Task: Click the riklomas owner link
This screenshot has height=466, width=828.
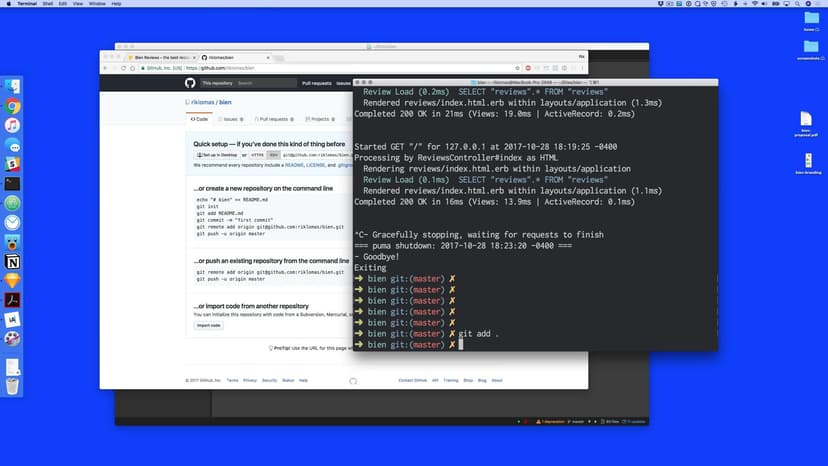Action: [200, 102]
